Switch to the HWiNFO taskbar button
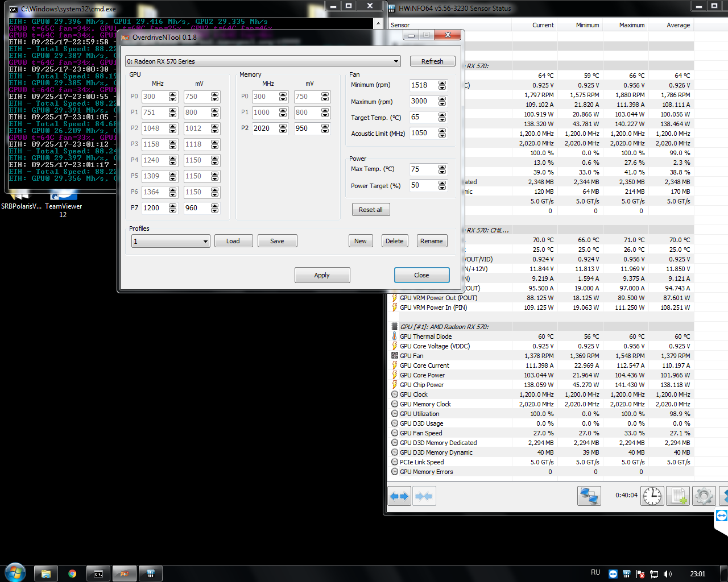Viewport: 728px width, 582px height. click(151, 573)
